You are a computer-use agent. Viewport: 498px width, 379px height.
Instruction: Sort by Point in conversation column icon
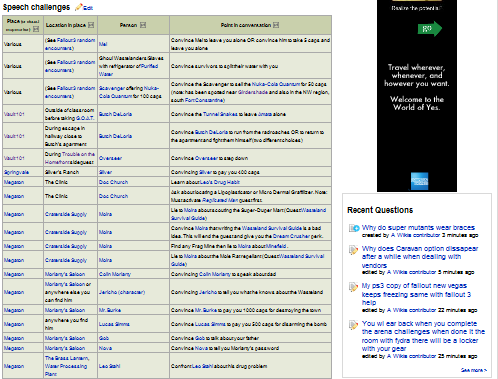276,25
